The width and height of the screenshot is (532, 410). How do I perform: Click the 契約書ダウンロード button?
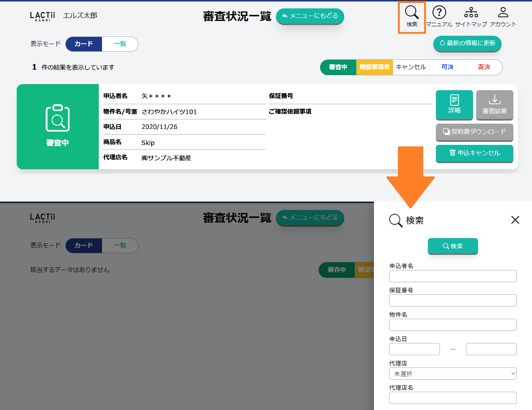coord(474,132)
